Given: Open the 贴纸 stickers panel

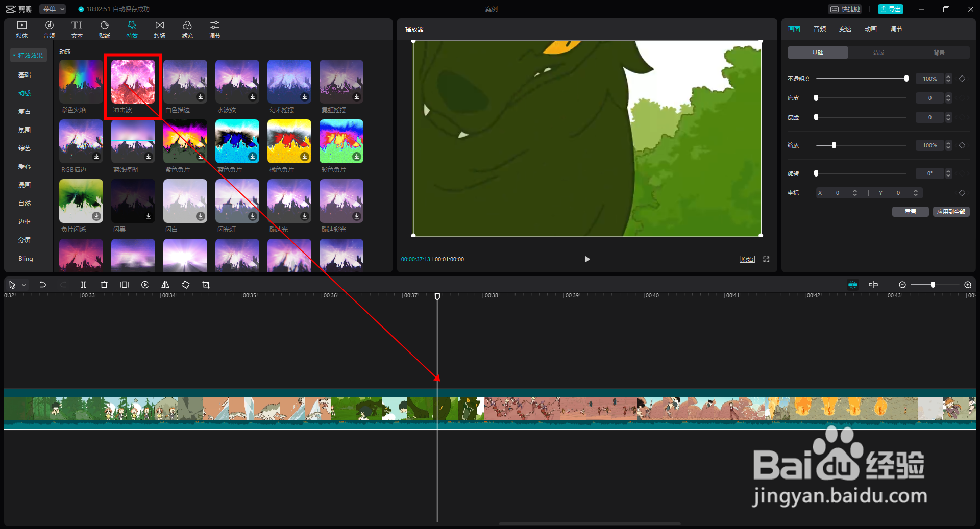Looking at the screenshot, I should point(105,30).
